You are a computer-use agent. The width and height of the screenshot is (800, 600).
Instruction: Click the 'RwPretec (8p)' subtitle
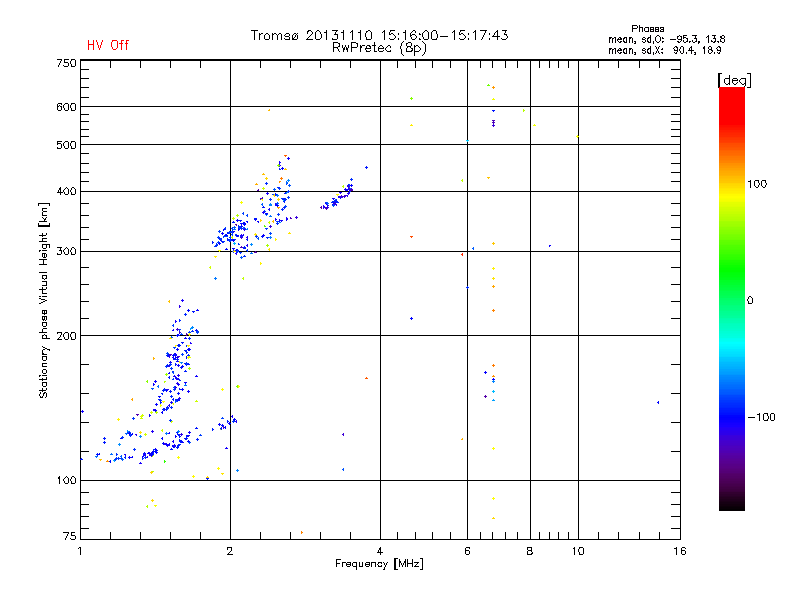[379, 48]
